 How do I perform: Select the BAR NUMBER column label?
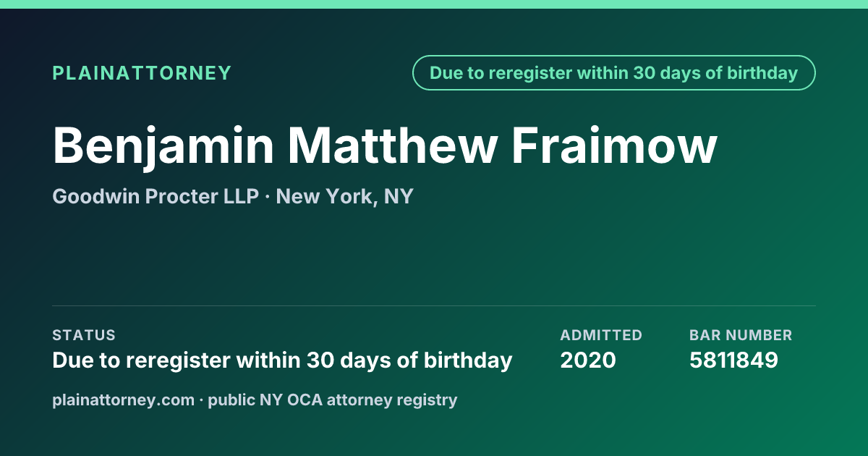pos(741,335)
